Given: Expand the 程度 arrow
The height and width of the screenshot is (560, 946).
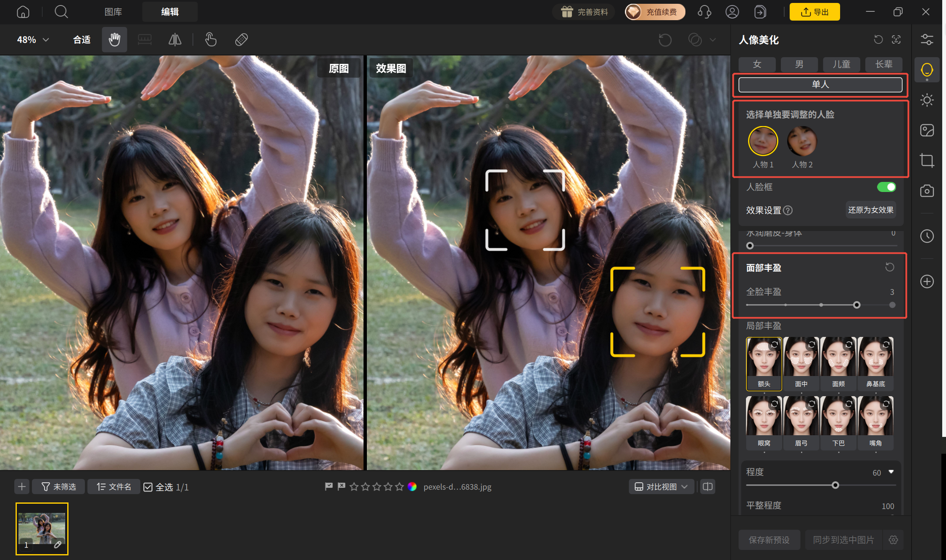Looking at the screenshot, I should tap(891, 472).
